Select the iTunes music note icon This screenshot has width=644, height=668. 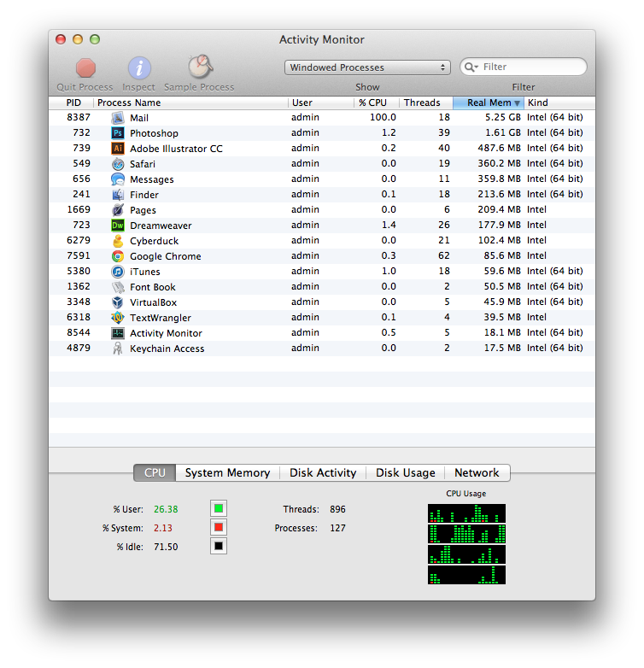(x=118, y=272)
